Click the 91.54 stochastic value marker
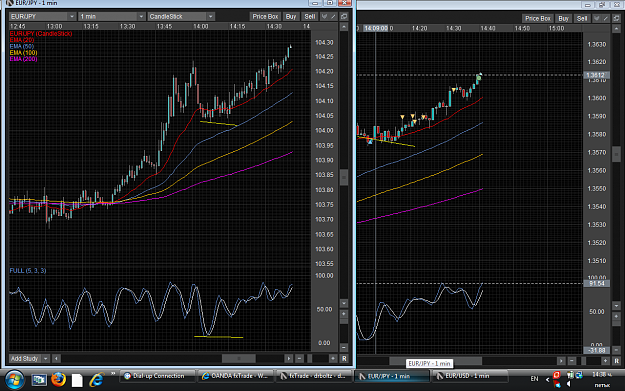This screenshot has height=391, width=625. 596,283
